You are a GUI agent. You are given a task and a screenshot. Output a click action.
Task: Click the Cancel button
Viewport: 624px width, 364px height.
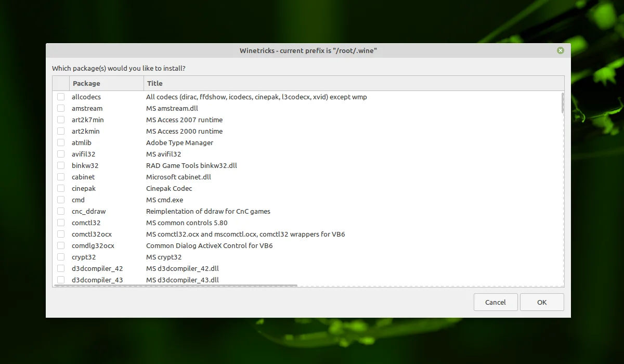(x=496, y=302)
